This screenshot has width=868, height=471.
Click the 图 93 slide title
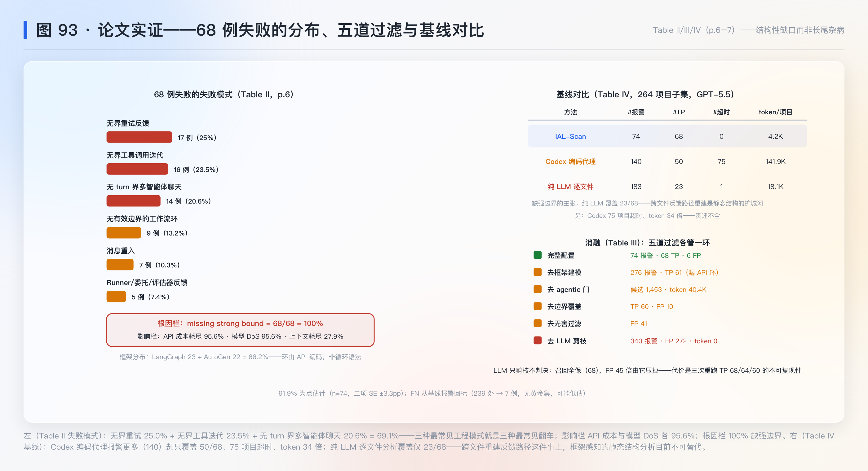pos(260,30)
